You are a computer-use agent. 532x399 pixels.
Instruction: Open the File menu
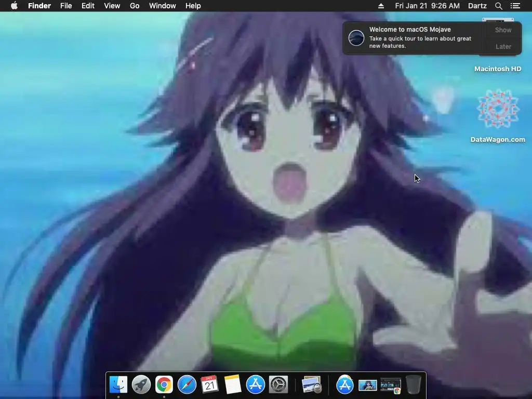pyautogui.click(x=66, y=6)
